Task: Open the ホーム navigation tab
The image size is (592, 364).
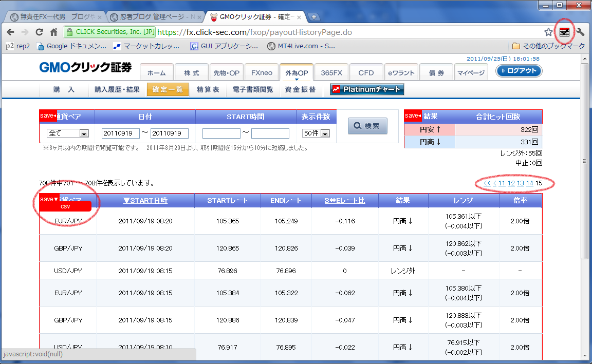Action: [x=156, y=72]
